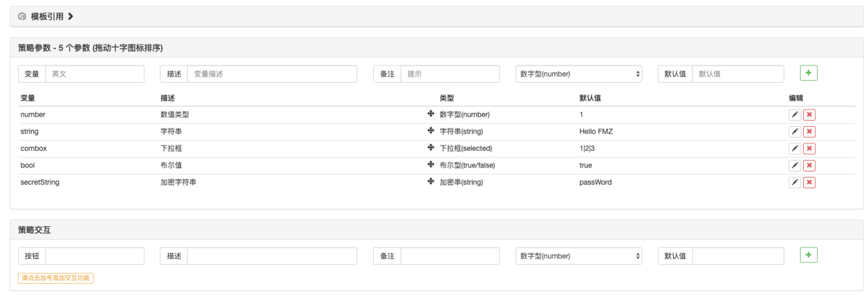Image resolution: width=868 pixels, height=297 pixels.
Task: Open type dropdown in 策略参数 section
Action: 579,74
